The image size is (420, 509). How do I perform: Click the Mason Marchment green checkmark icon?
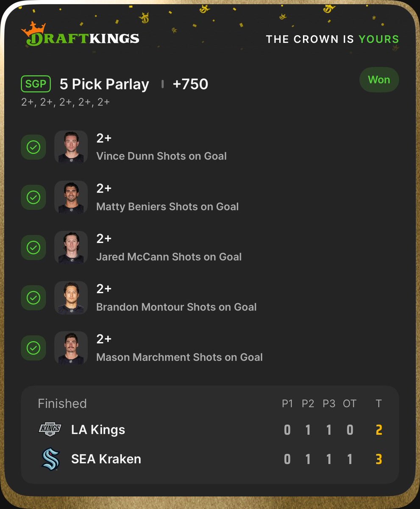(33, 348)
